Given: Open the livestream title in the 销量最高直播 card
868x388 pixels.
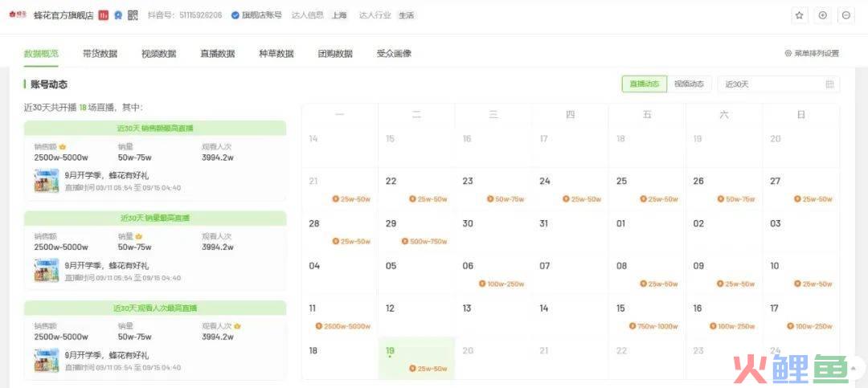Looking at the screenshot, I should [x=106, y=266].
